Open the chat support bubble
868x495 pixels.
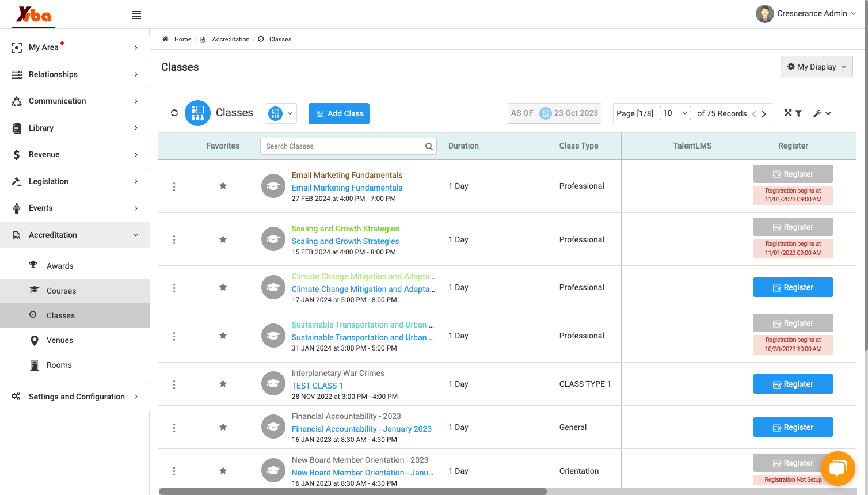[837, 468]
